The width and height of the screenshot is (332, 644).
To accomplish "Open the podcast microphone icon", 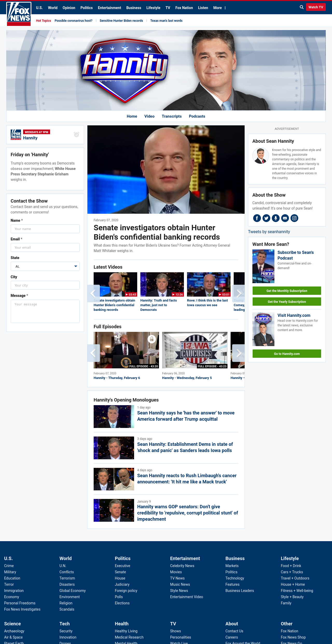I will 276,218.
